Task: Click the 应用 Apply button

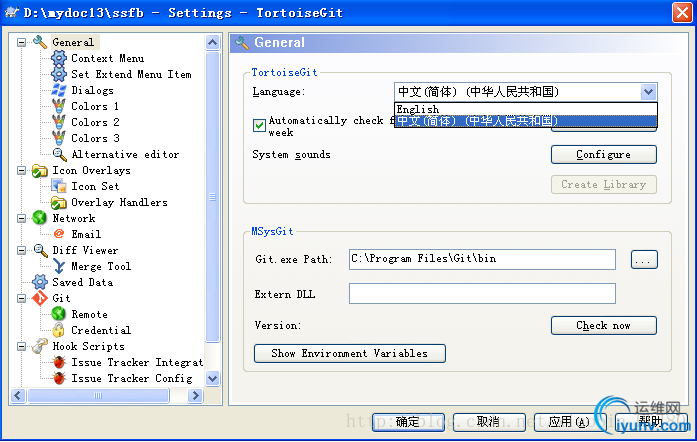Action: (x=570, y=422)
